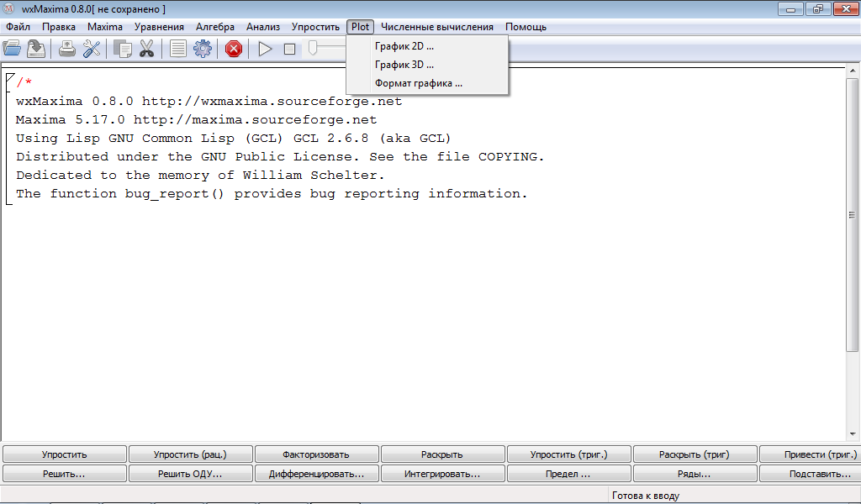Click the Дифференцировать... button
Image resolution: width=861 pixels, height=504 pixels.
point(316,473)
